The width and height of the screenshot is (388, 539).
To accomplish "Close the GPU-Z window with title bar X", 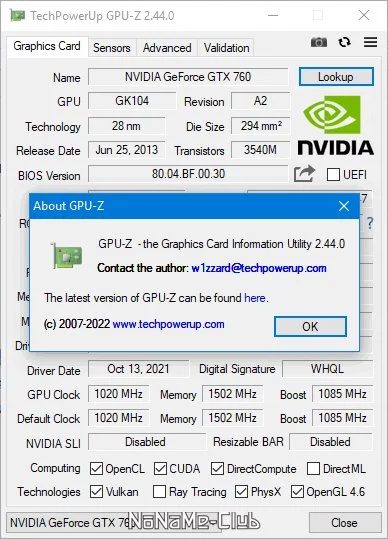I will coord(364,15).
